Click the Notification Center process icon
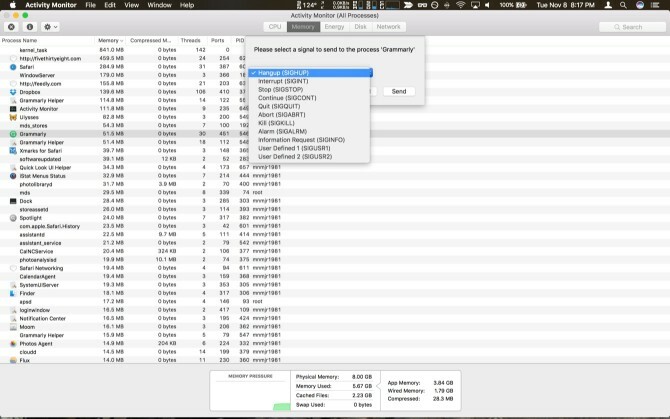Viewport: 670px width, 419px height. coord(13,319)
